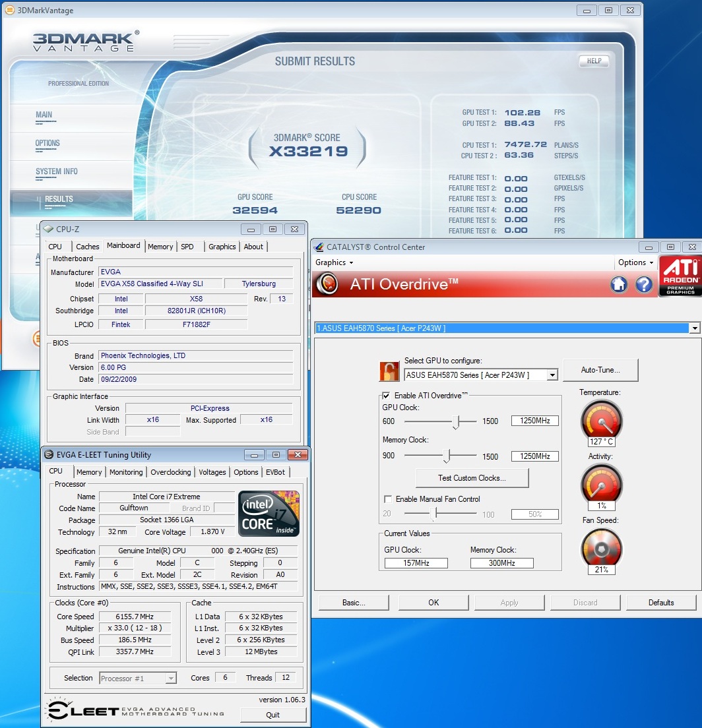Click the Overdrive lock icon
Screen dimensions: 702x728
tap(389, 371)
